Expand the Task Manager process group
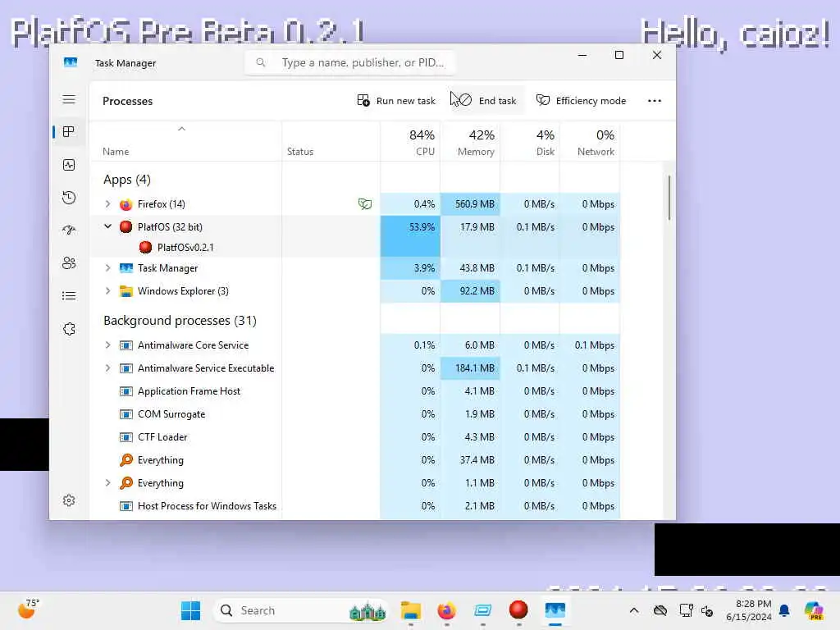840x630 pixels. [x=107, y=268]
